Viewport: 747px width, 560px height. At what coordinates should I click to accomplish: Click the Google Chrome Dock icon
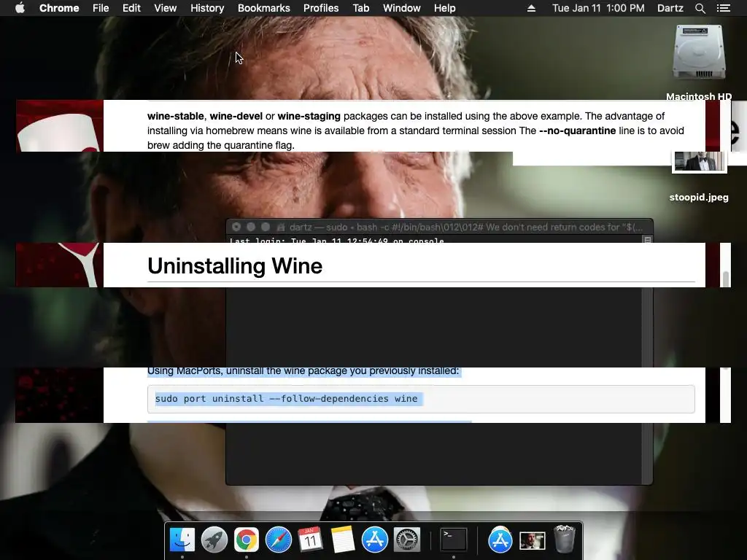click(x=247, y=540)
